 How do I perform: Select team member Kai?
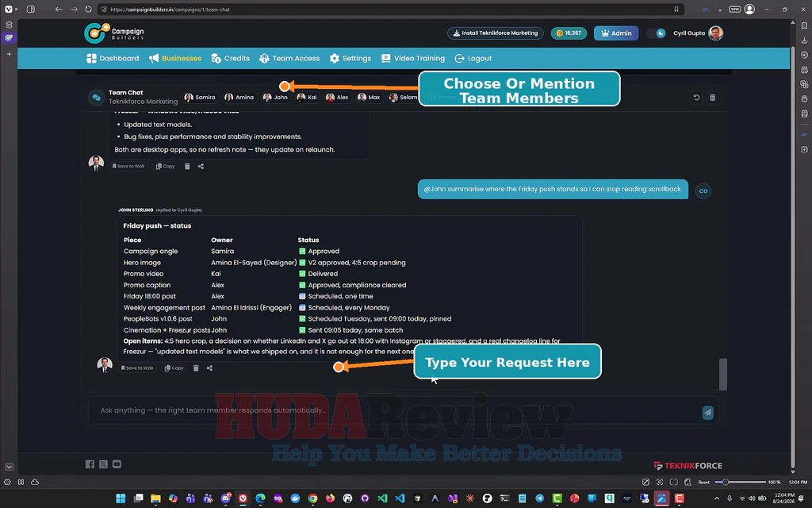(x=307, y=97)
